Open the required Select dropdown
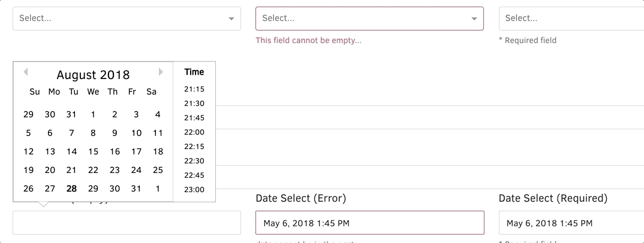The image size is (644, 243). pyautogui.click(x=571, y=19)
